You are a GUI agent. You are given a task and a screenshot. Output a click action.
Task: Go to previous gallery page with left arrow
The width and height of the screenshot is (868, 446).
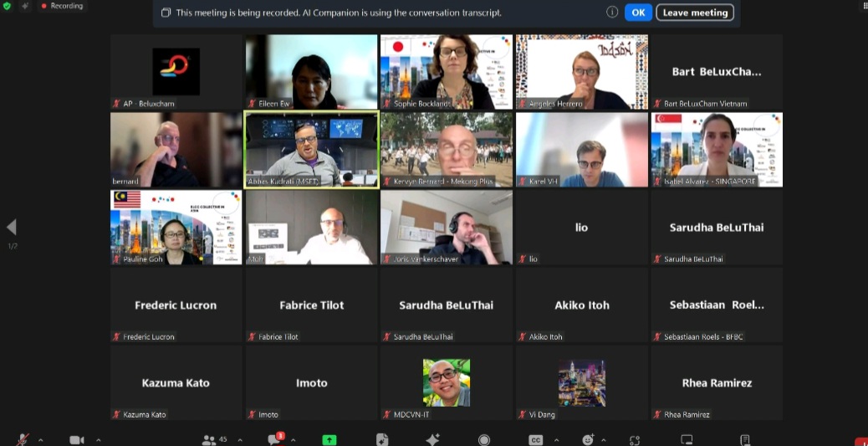[x=12, y=227]
